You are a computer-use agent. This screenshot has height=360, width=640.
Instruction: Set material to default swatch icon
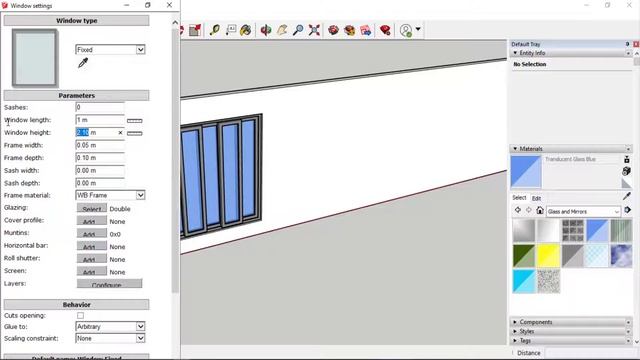[x=627, y=184]
